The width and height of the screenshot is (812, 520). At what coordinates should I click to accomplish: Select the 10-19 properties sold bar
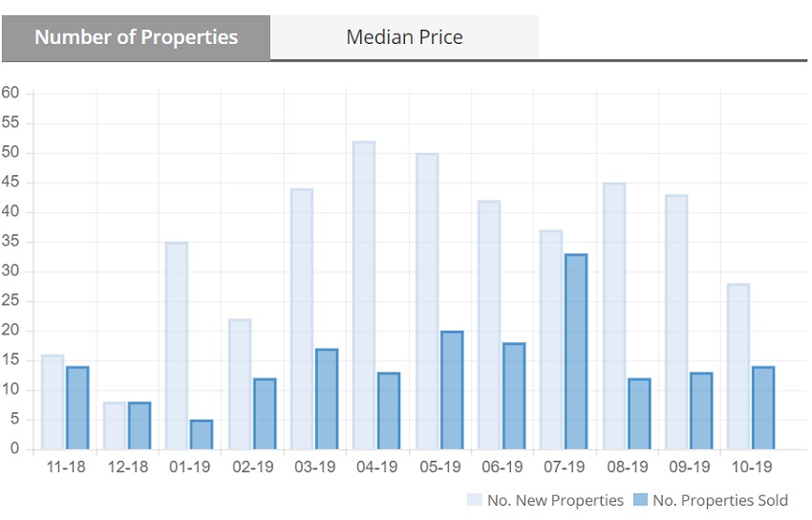point(763,408)
